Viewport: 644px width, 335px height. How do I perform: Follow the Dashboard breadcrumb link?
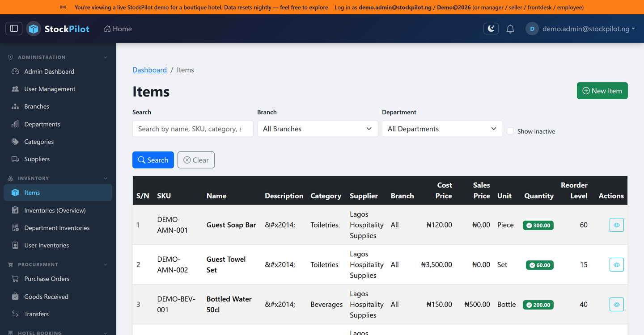149,70
